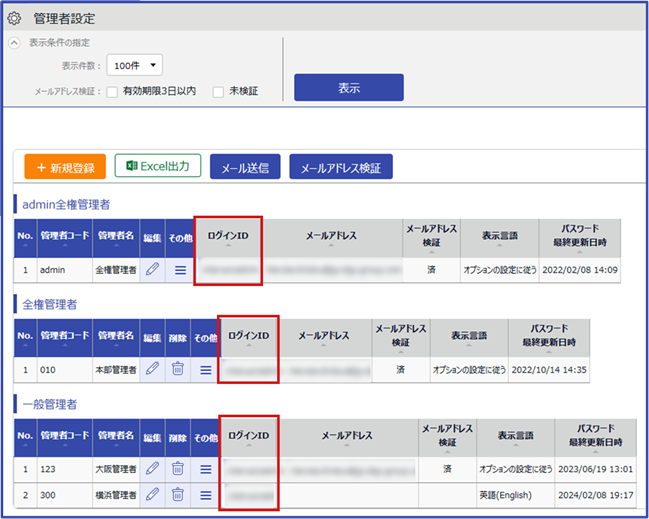Image resolution: width=649 pixels, height=519 pixels.
Task: Toggle the 未検証 checkbox
Action: point(218,92)
